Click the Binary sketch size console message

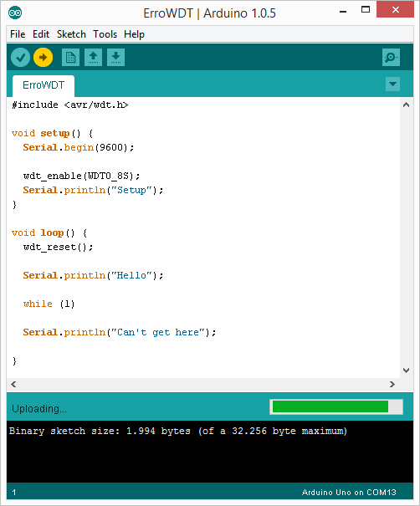tap(178, 431)
